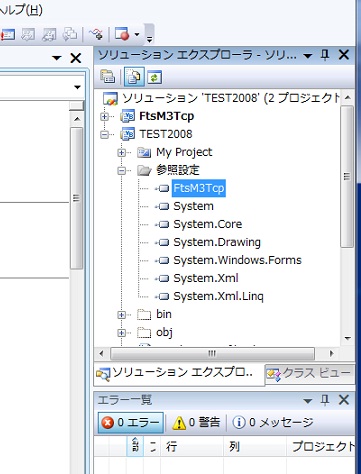The width and height of the screenshot is (361, 474).
Task: Click the Properties icon in Solution Explorer toolbar
Action: point(108,77)
